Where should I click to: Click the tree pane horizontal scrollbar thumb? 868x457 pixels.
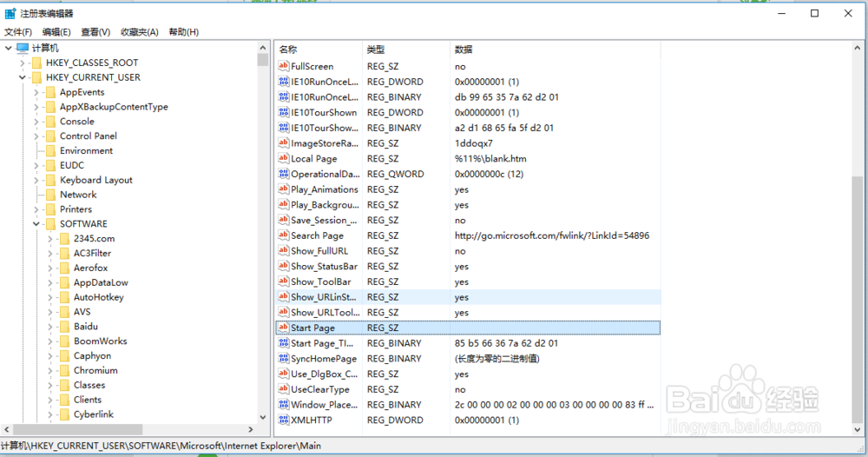click(x=78, y=429)
